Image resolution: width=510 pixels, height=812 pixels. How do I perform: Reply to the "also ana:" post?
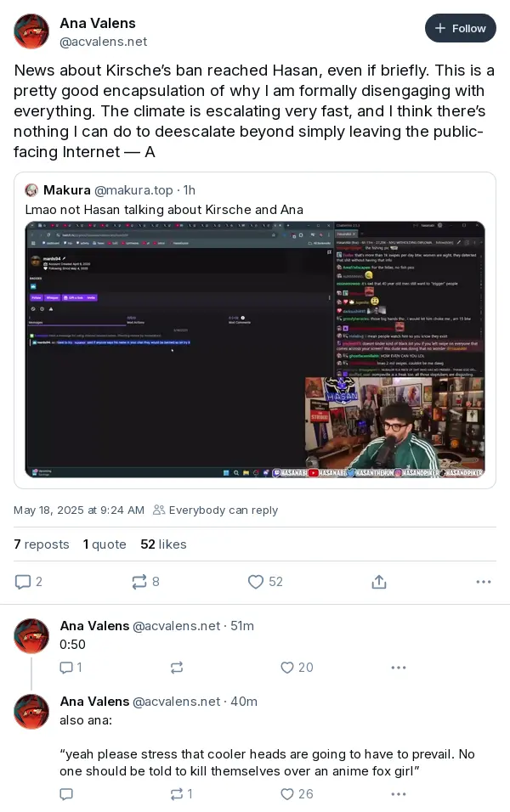tap(66, 794)
